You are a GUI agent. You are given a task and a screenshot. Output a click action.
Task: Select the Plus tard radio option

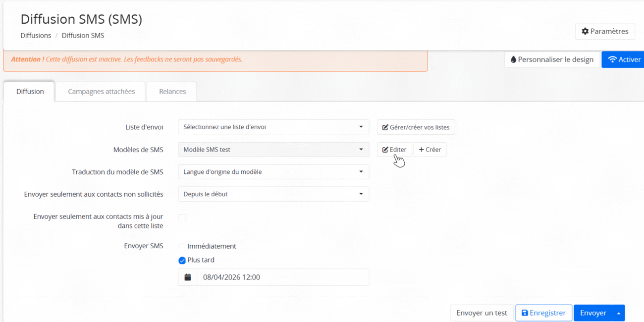(x=182, y=261)
